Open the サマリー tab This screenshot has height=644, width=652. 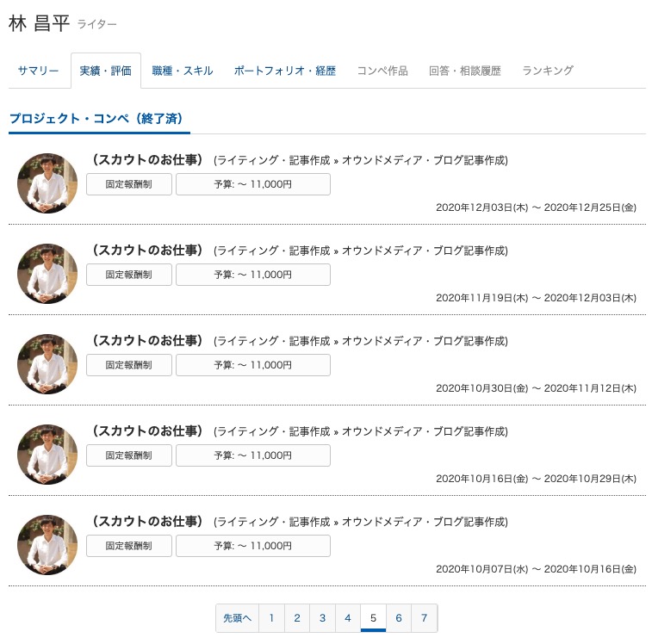click(x=39, y=71)
